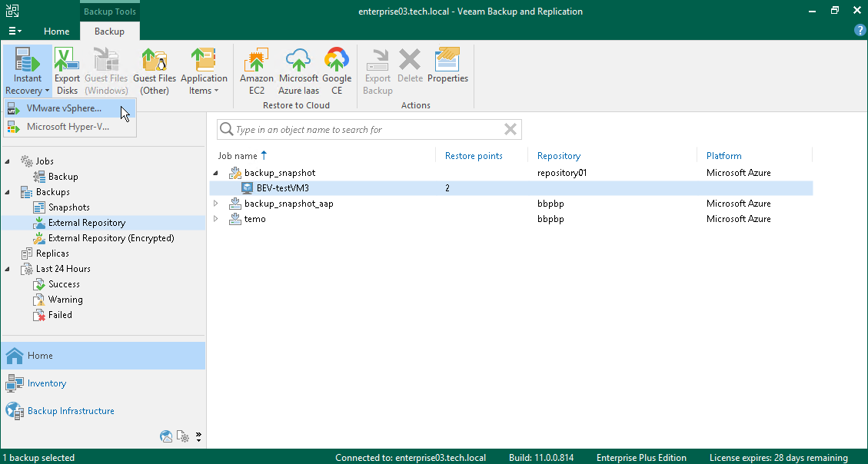This screenshot has height=464, width=868.
Task: Click the Connected to status bar text
Action: (411, 458)
